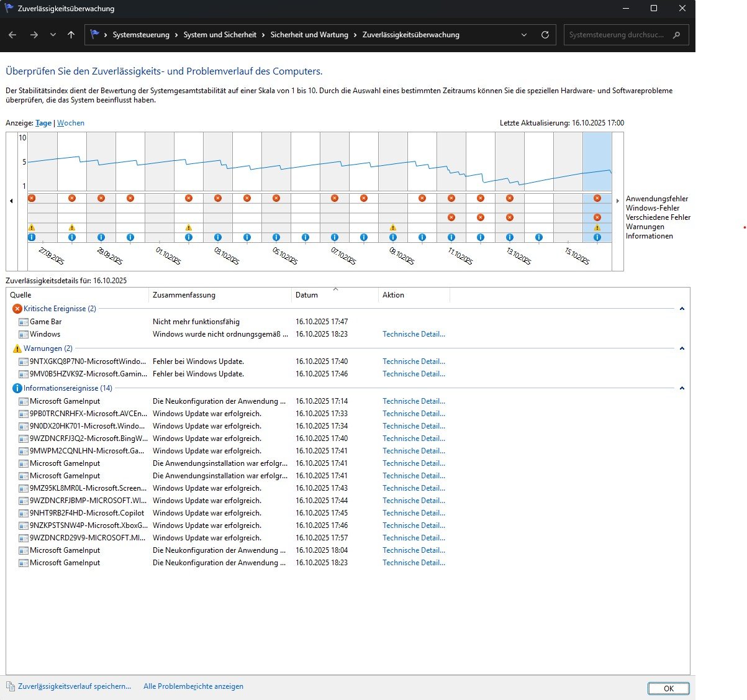
Task: Select the information icon in the 06.10.2025 column
Action: coord(306,237)
